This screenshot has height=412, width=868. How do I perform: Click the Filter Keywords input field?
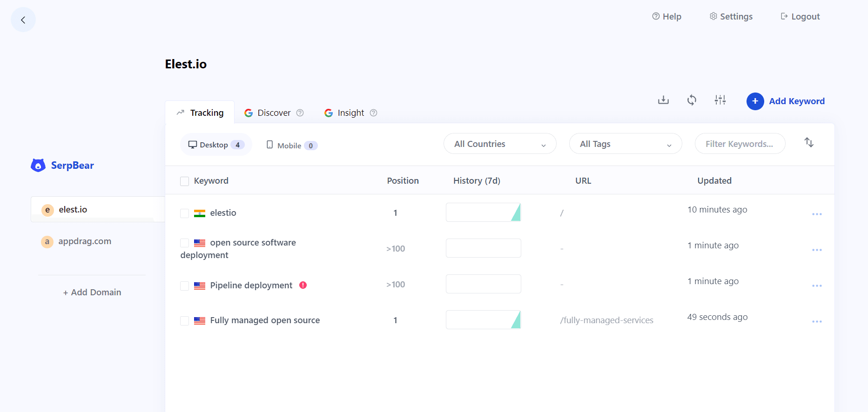click(x=740, y=144)
